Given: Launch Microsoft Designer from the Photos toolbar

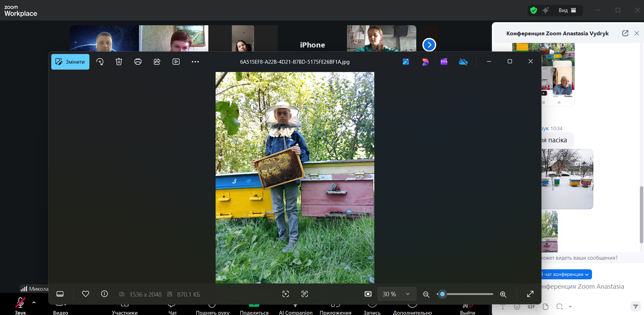Looking at the screenshot, I should pos(425,62).
